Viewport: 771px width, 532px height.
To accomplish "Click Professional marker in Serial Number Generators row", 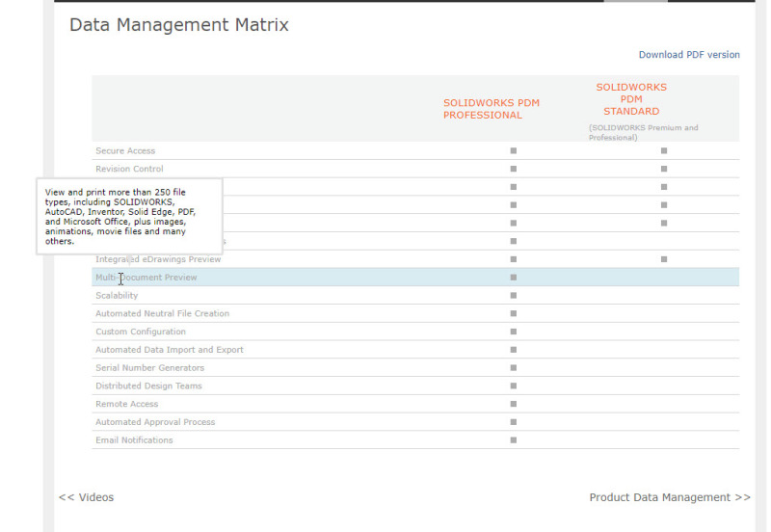I will [514, 368].
